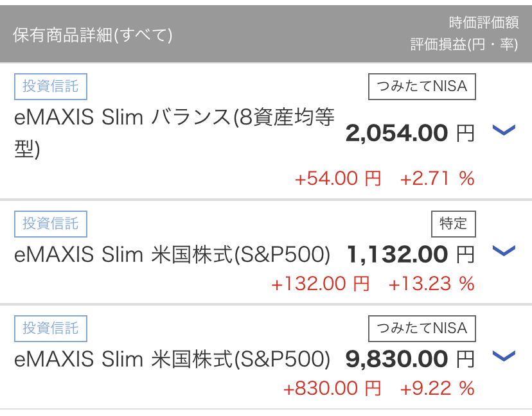Click the 投資信託 badge on the third holding
Viewport: 532px width, 416px height.
[x=51, y=328]
